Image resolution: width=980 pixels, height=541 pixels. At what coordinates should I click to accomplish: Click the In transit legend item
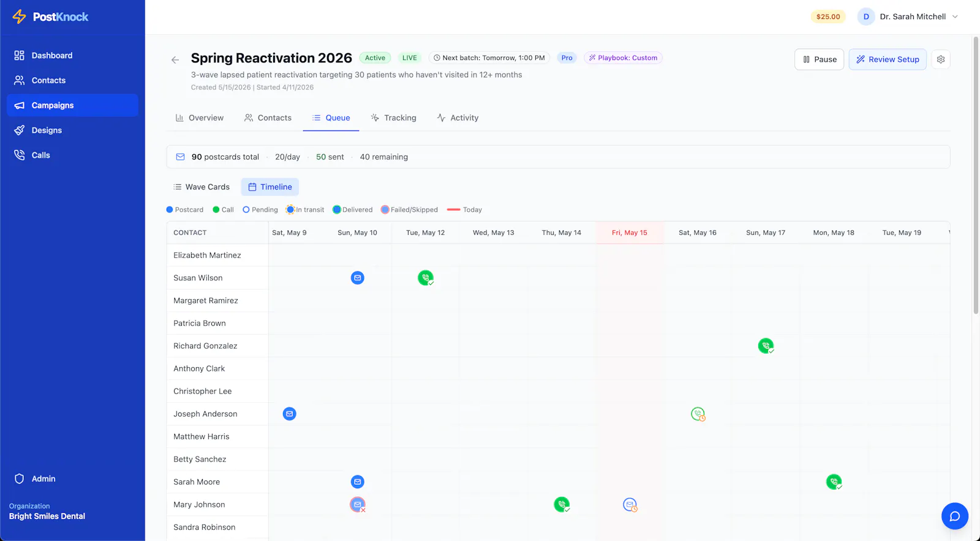click(305, 210)
